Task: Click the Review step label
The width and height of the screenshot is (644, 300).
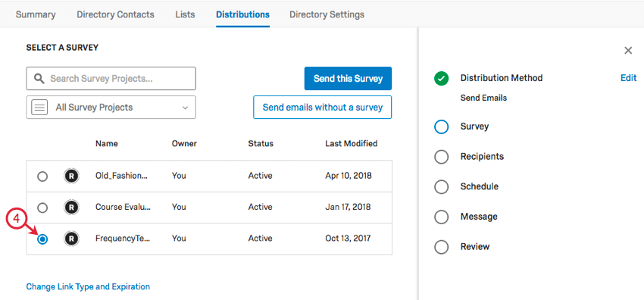Action: tap(475, 247)
